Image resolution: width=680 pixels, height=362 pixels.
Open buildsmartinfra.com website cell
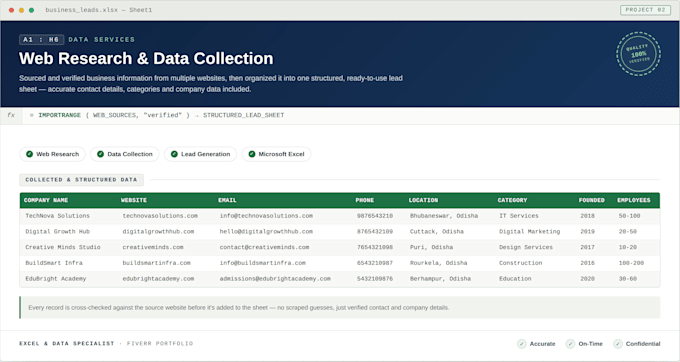(157, 263)
